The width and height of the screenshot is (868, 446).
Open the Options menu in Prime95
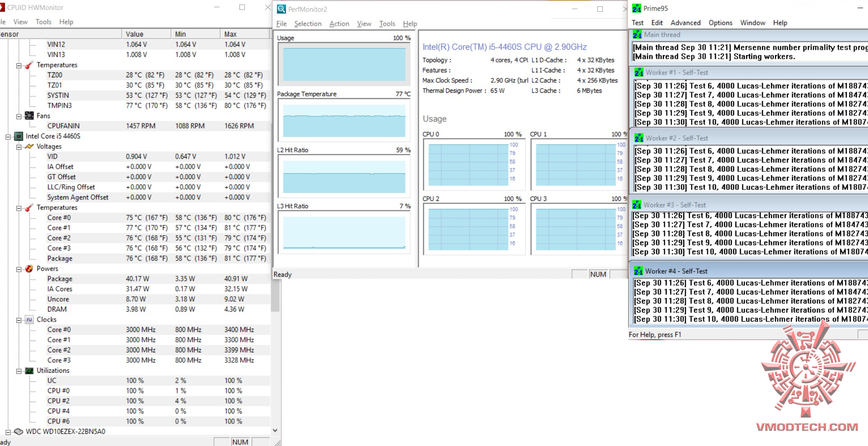[x=720, y=23]
